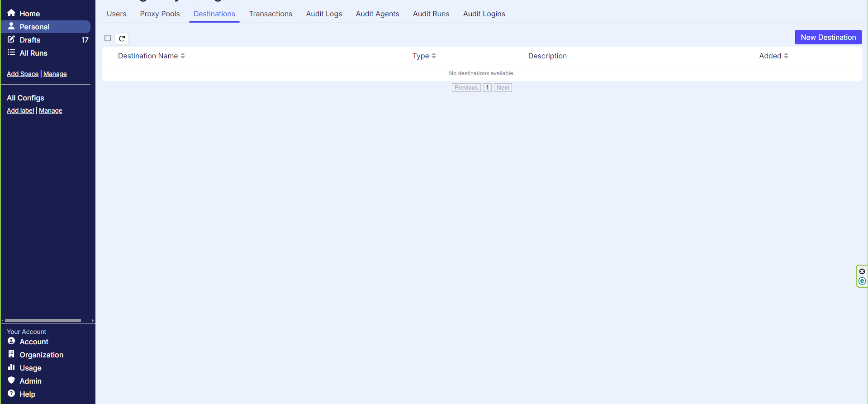Screen dimensions: 868x404
Task: Click the refresh icon above the table
Action: coord(122,38)
